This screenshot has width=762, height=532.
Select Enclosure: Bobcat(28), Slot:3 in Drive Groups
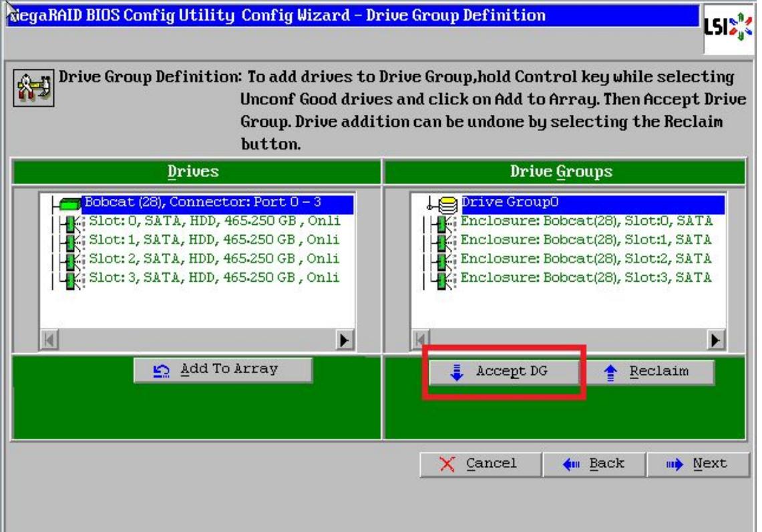tap(586, 278)
